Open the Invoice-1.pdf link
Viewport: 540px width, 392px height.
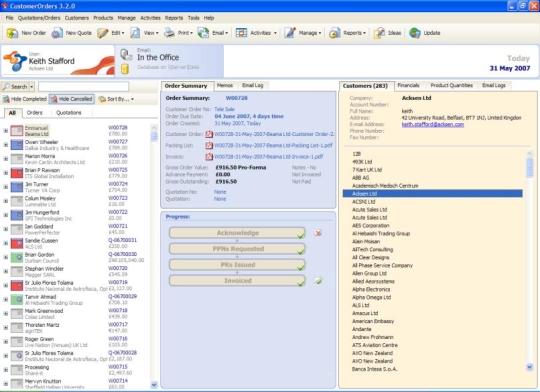(x=269, y=157)
